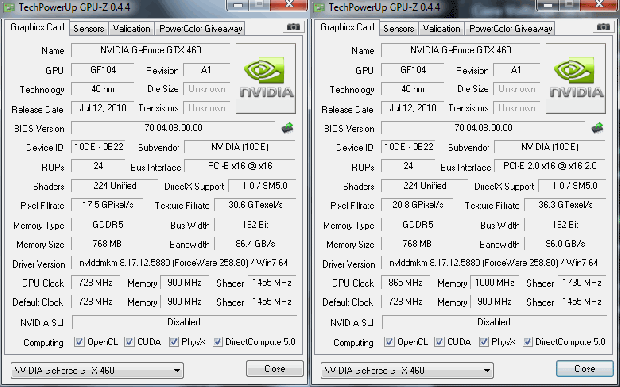Click the NVIDIA logo in left window

pyautogui.click(x=266, y=78)
